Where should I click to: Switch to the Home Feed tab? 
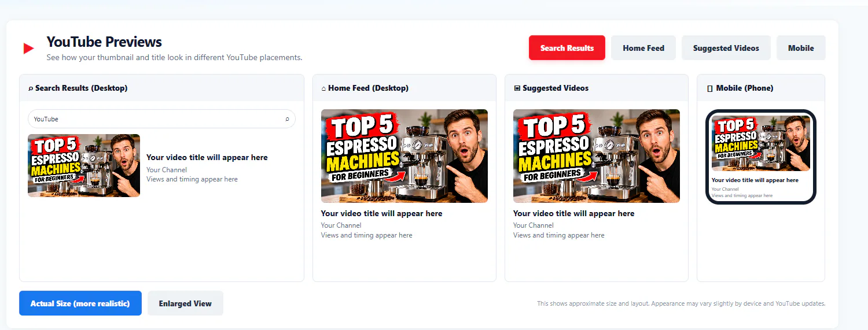[643, 48]
